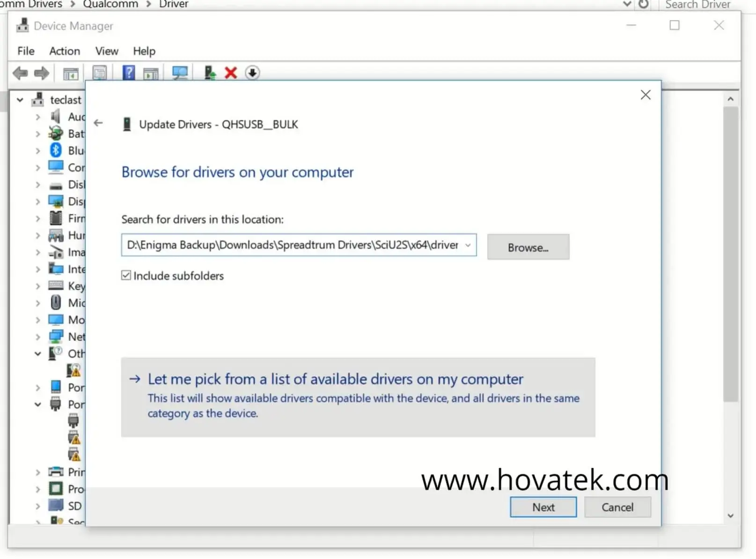This screenshot has height=559, width=756.
Task: Click the Disable device down-arrow toolbar icon
Action: (x=252, y=73)
